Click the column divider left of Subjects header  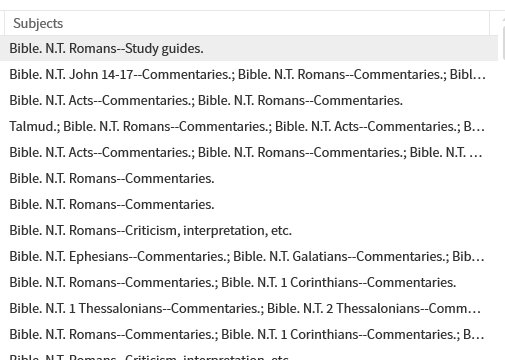coord(4,23)
